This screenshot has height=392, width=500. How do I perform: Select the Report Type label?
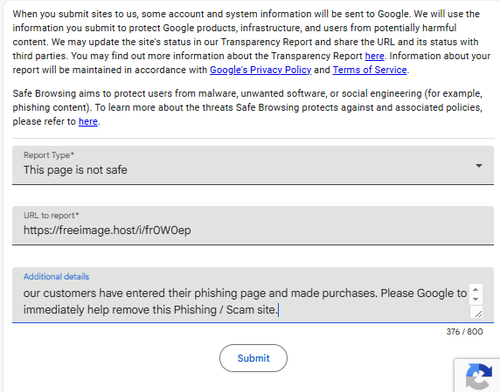point(49,155)
